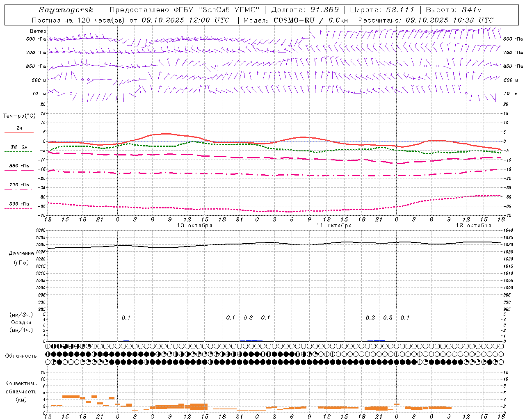525x420 pixels.
Task: Click the 1040 value on left pressure axis
Action: pyautogui.click(x=41, y=231)
